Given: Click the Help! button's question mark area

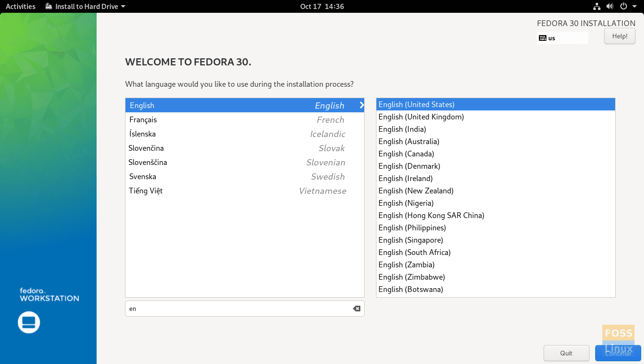Looking at the screenshot, I should 619,36.
